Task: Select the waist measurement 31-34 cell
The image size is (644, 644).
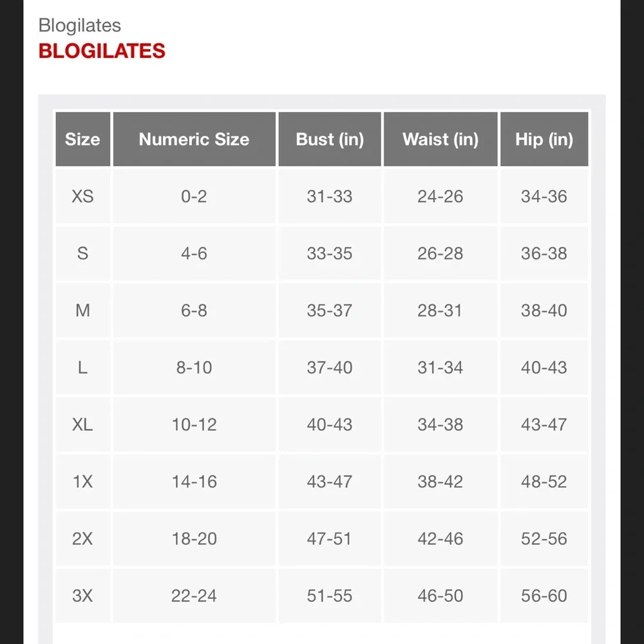Action: (x=440, y=368)
